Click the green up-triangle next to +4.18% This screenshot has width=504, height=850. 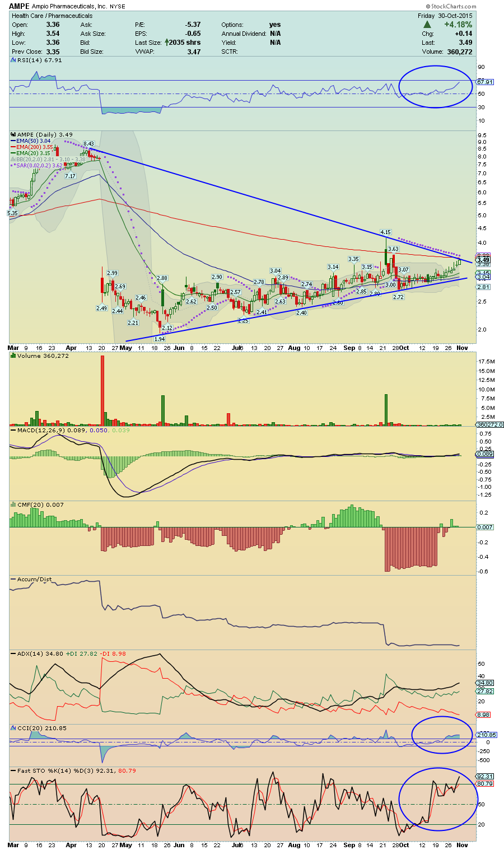click(427, 25)
